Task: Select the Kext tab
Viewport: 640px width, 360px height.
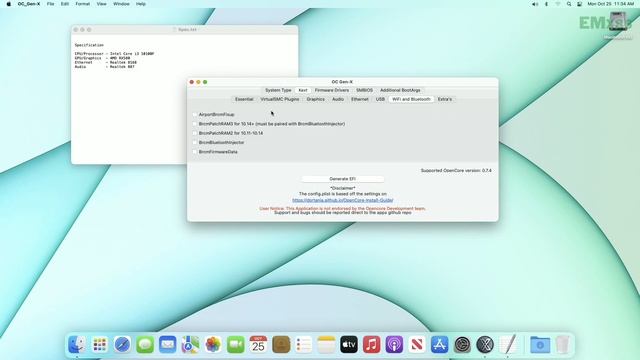Action: tap(303, 90)
